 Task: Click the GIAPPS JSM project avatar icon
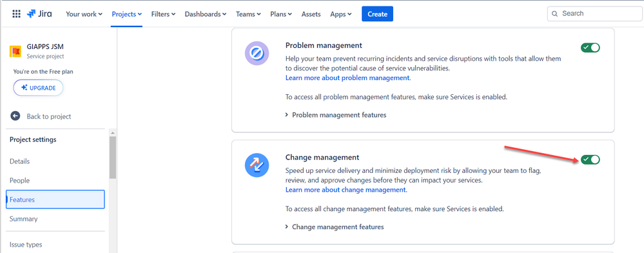coord(15,51)
